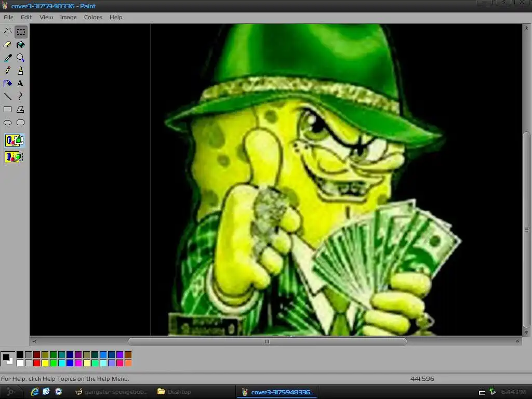Choose the light gray palette color

pyautogui.click(x=29, y=363)
